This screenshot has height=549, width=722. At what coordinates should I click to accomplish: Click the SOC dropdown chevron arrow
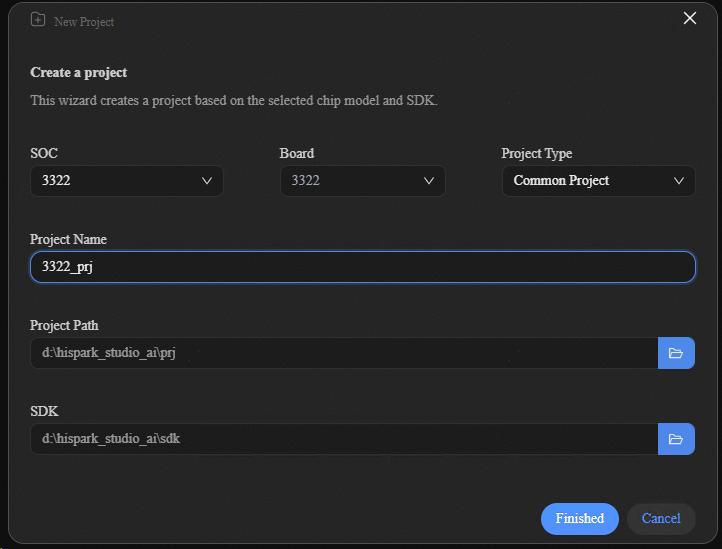click(x=207, y=181)
